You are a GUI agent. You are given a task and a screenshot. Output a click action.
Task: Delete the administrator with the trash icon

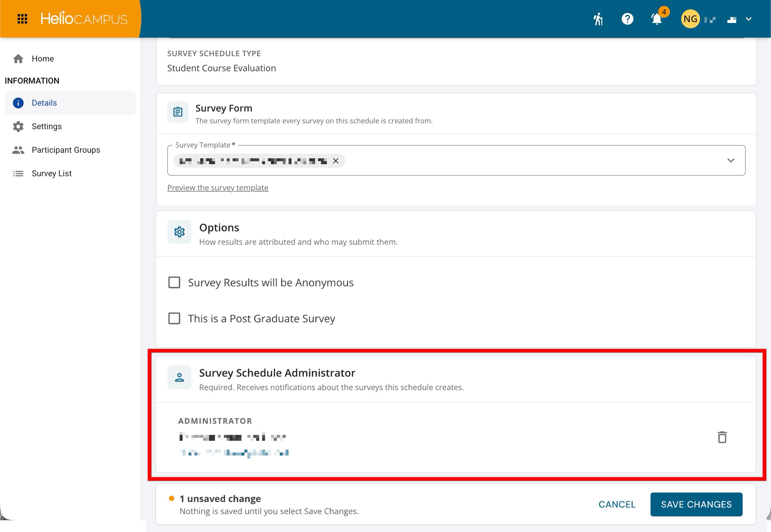coord(722,437)
